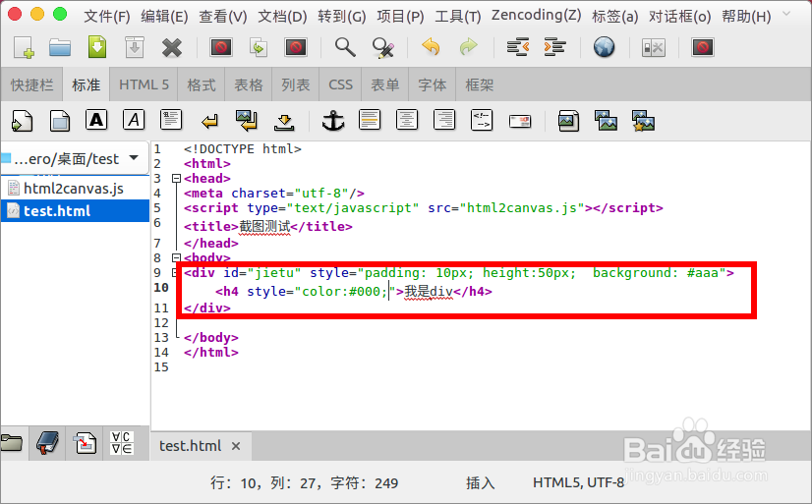The height and width of the screenshot is (504, 812).
Task: Center-align the text
Action: 407,120
